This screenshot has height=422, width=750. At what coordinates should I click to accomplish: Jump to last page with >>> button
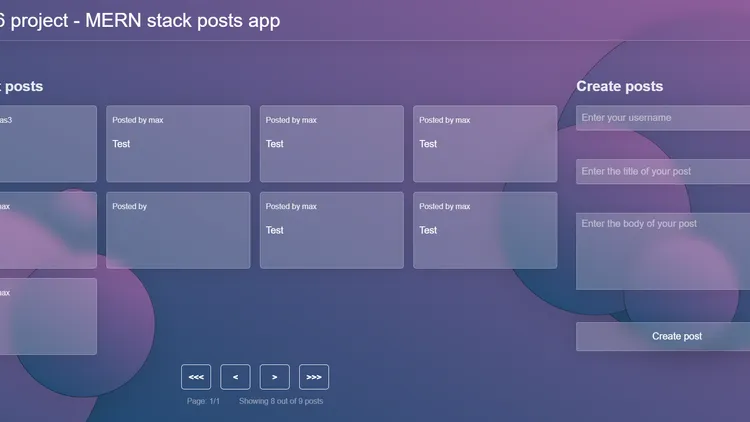click(x=313, y=377)
